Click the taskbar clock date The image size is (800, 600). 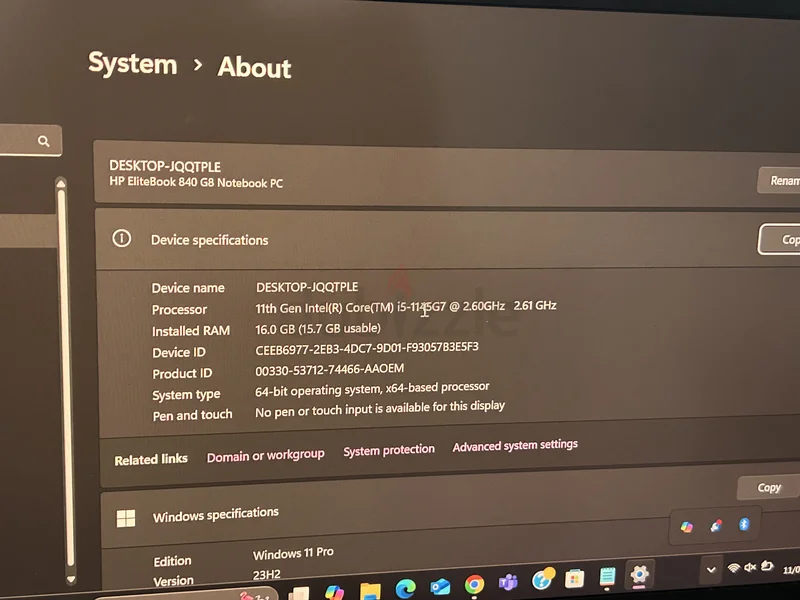[791, 570]
